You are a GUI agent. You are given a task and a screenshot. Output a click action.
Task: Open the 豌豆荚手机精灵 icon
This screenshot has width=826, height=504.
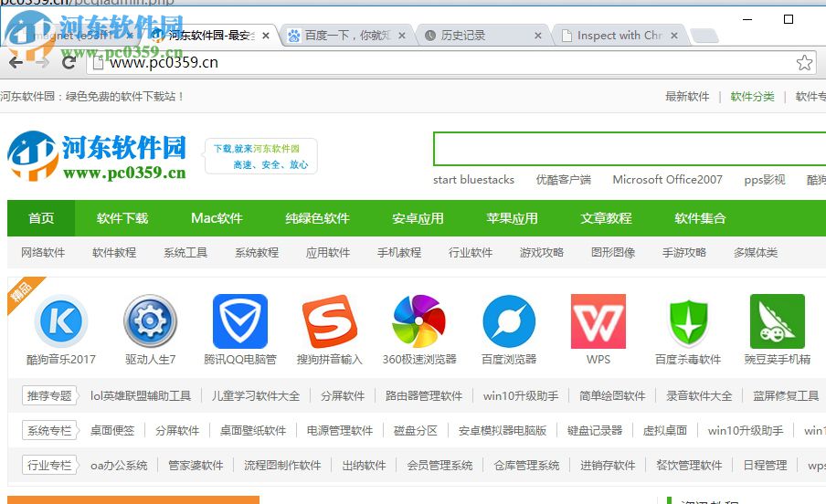[x=778, y=320]
